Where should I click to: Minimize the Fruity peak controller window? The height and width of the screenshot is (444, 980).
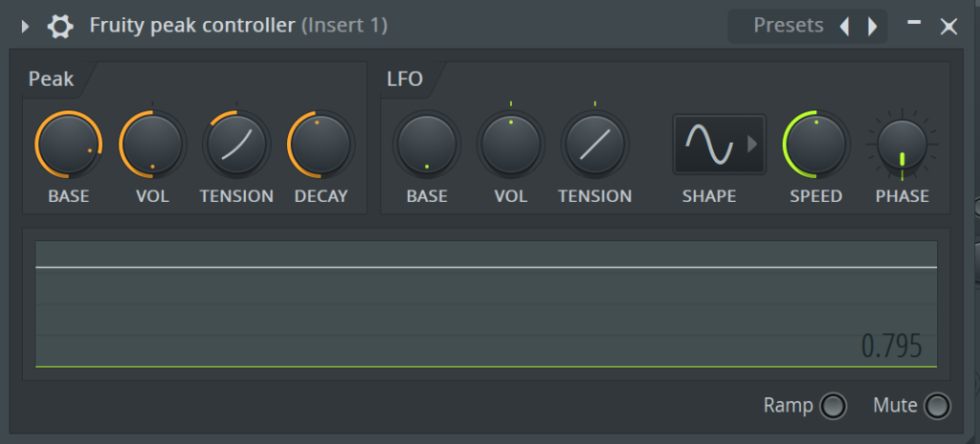coord(914,24)
